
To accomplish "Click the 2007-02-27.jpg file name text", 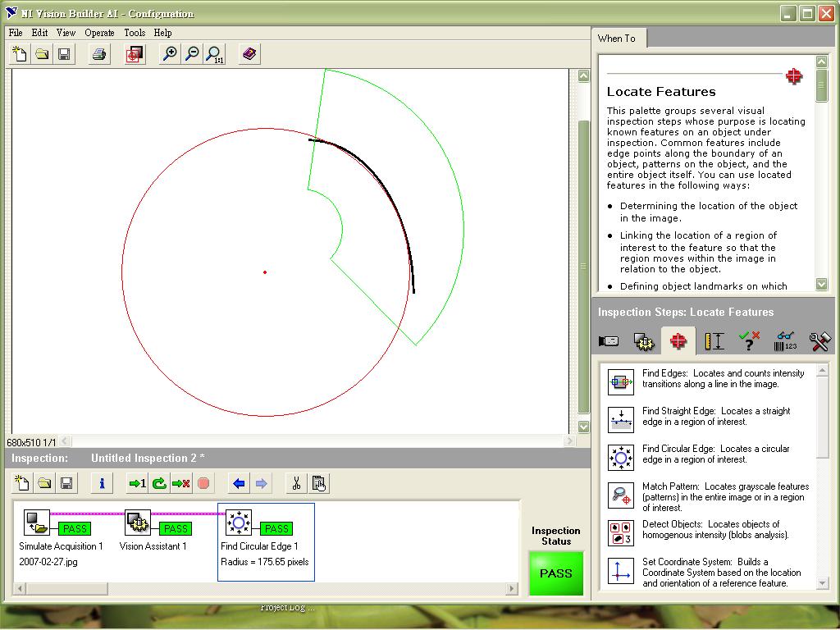I will (48, 562).
